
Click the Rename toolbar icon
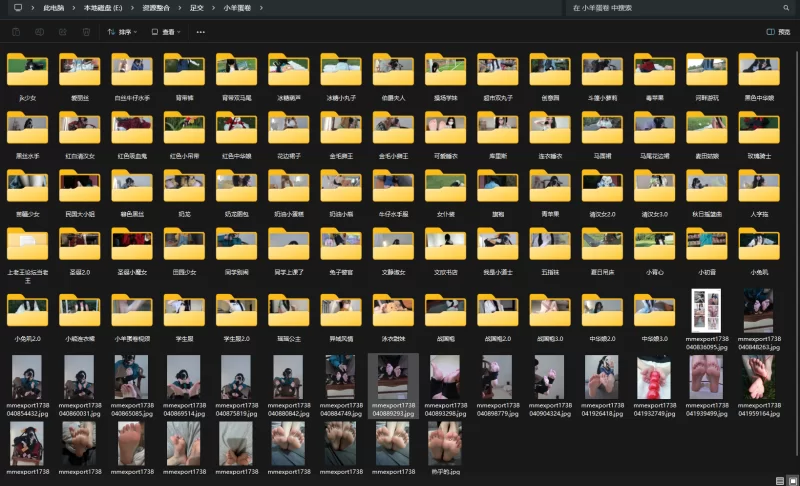[x=39, y=32]
